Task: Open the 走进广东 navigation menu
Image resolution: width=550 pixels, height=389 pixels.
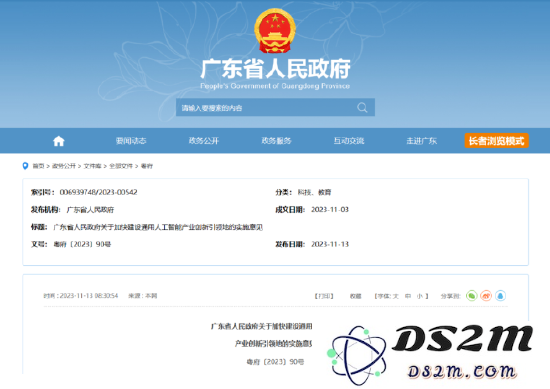Action: click(x=421, y=141)
